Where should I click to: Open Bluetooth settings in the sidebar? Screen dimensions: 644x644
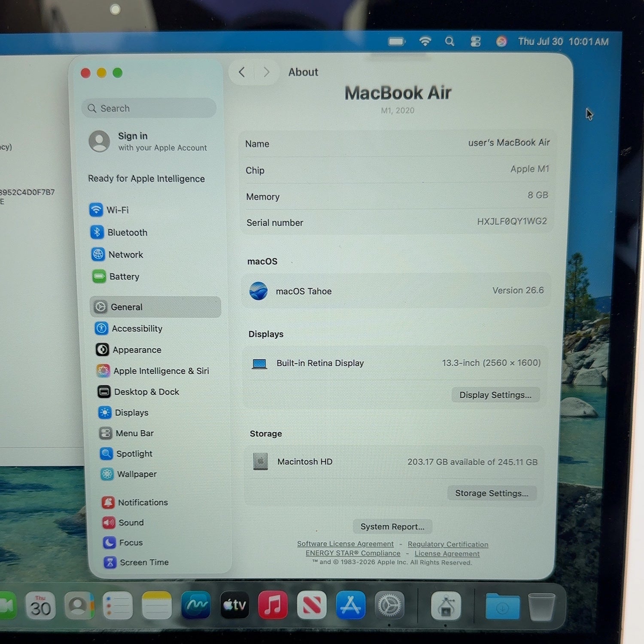119,232
